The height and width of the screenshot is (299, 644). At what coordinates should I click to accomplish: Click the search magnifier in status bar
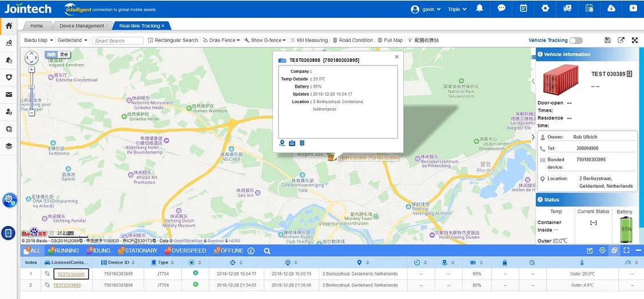[x=267, y=251]
